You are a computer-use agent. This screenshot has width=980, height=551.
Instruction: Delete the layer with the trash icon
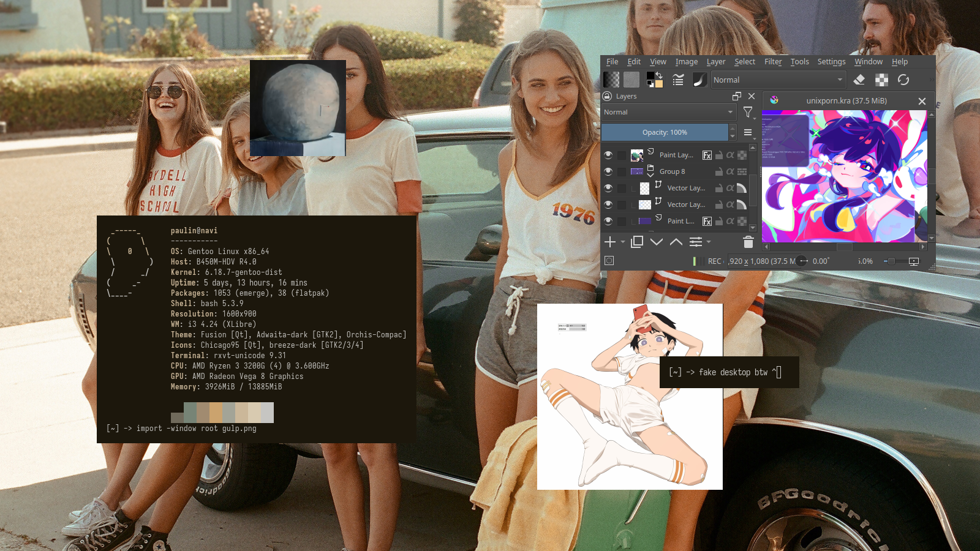pos(748,242)
